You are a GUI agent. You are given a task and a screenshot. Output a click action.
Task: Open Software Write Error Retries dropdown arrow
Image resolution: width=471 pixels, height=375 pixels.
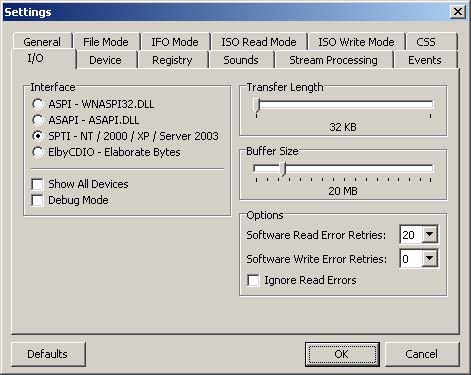pos(430,258)
